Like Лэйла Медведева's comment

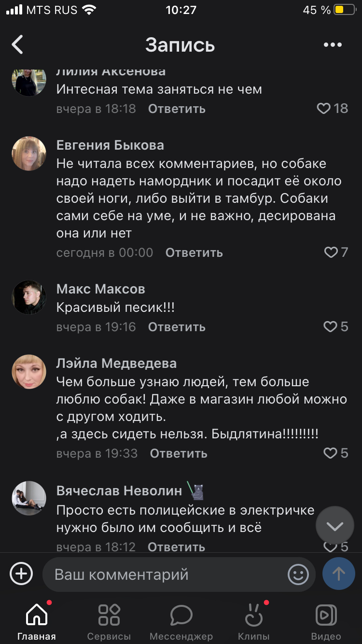pos(330,453)
